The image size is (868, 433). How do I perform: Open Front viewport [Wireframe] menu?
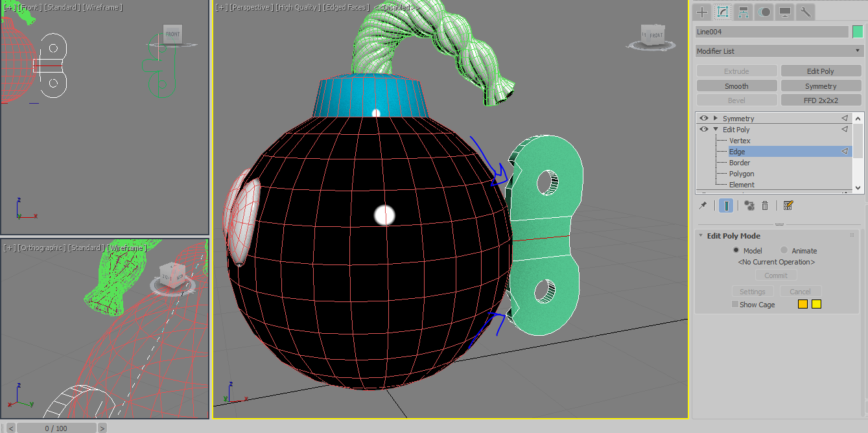[x=103, y=7]
